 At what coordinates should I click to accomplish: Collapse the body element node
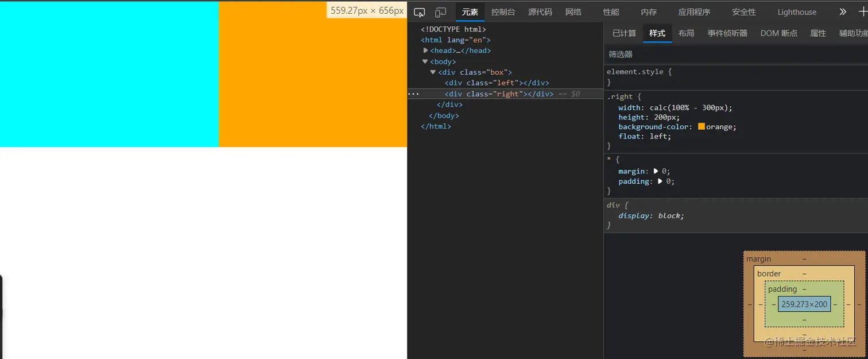[425, 61]
